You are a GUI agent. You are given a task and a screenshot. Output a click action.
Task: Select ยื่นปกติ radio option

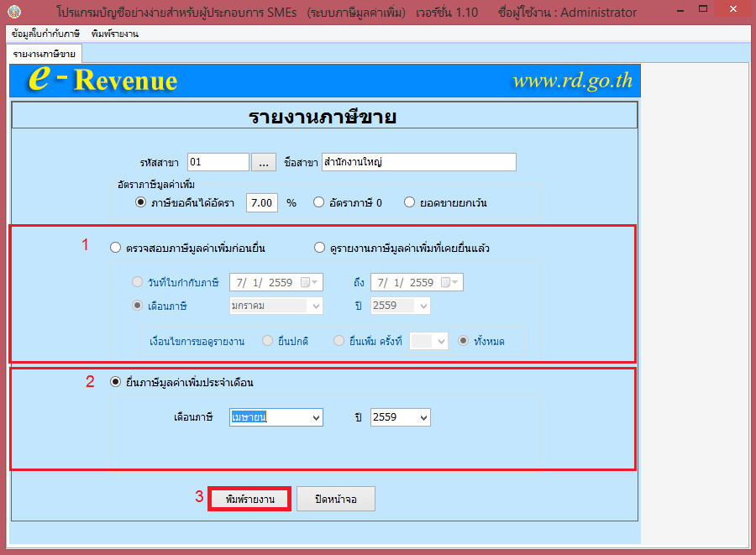268,341
